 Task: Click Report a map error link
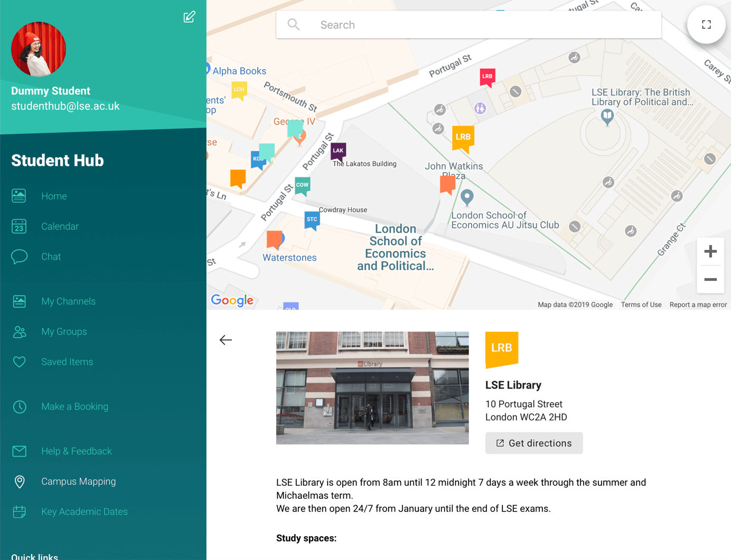(698, 305)
